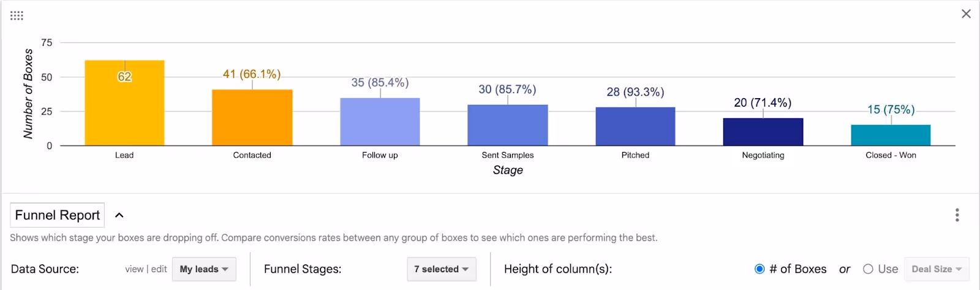Open the 'My leads' data source dropdown
This screenshot has width=980, height=290.
pos(204,269)
